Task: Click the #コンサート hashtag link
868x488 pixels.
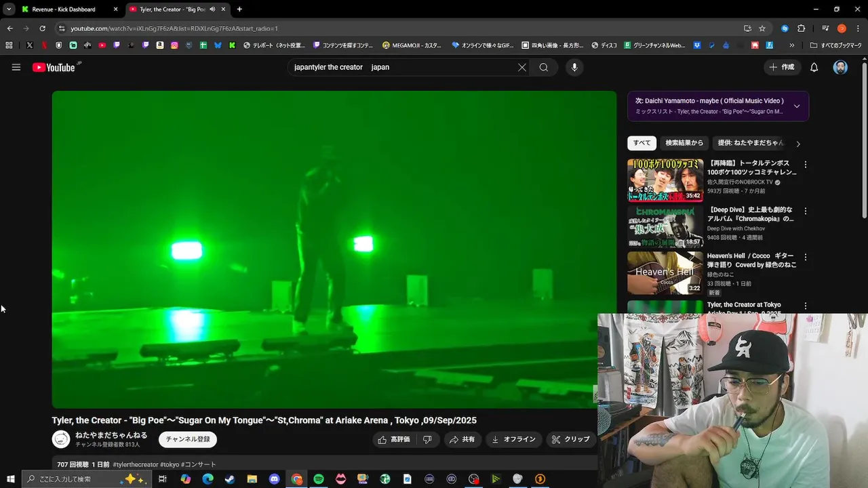Action: pyautogui.click(x=199, y=464)
